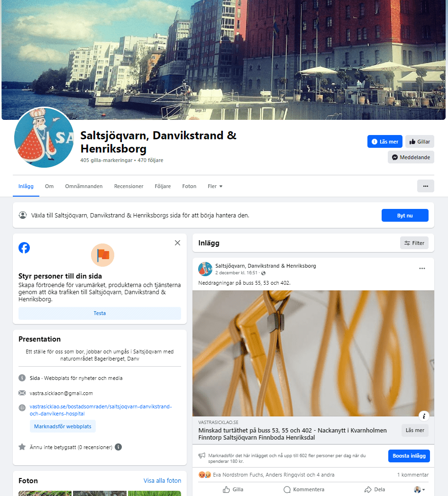Open the three-dots page options menu
This screenshot has width=448, height=496.
pyautogui.click(x=426, y=186)
